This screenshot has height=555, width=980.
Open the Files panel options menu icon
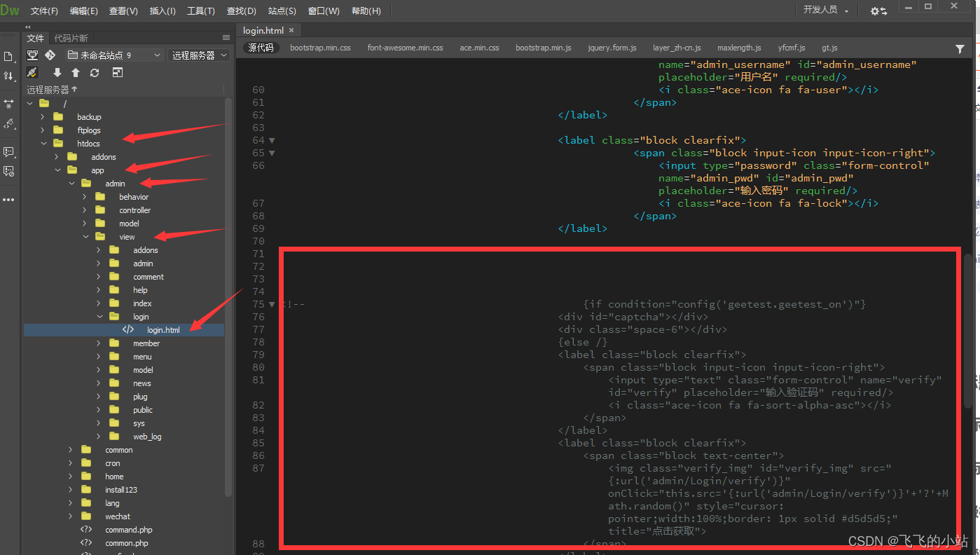pyautogui.click(x=226, y=38)
